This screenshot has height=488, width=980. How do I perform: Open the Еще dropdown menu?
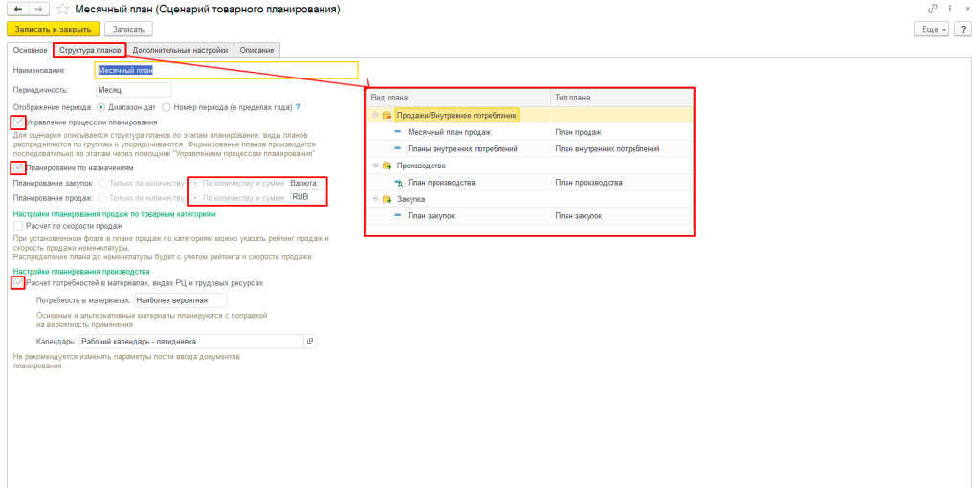click(931, 30)
